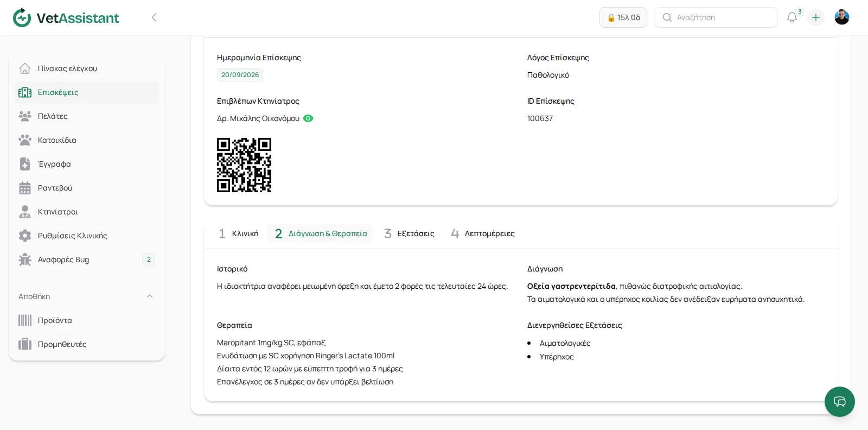The image size is (868, 430).
Task: Open the Αναφορές Bug bug icon
Action: pos(25,260)
